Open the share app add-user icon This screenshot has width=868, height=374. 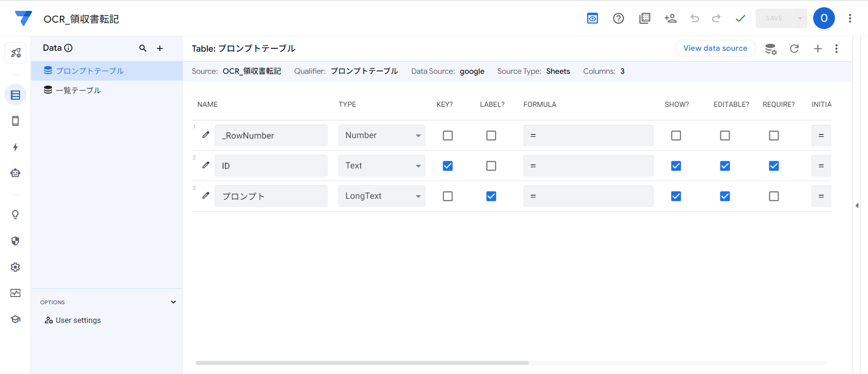click(x=670, y=19)
